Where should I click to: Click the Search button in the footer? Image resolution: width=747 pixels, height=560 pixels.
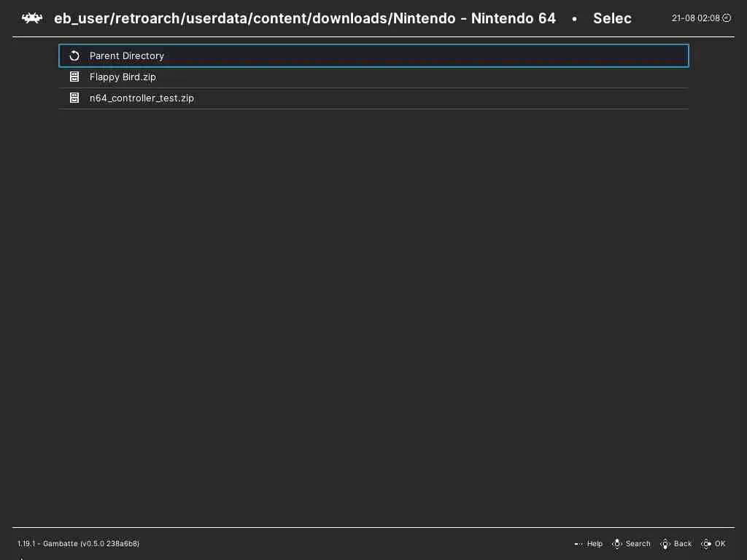631,543
